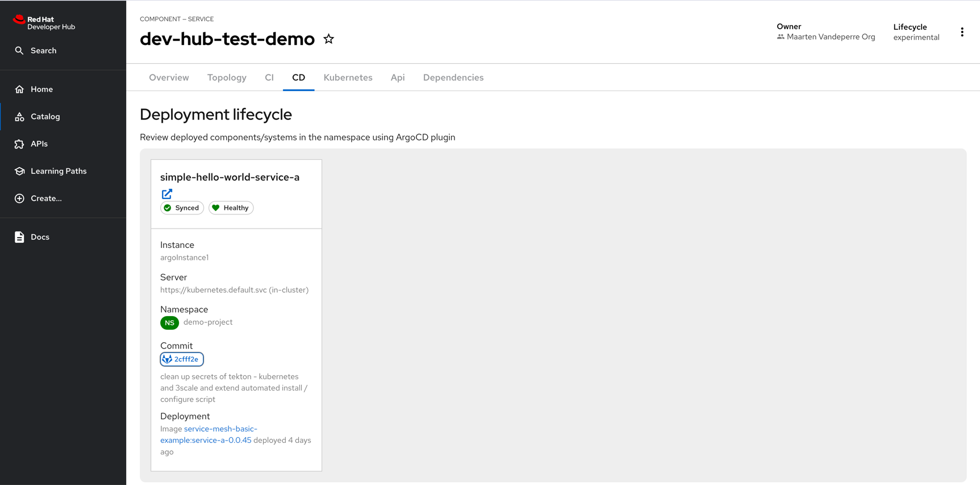Click the demo-project namespace text
The width and height of the screenshot is (980, 485).
point(208,322)
